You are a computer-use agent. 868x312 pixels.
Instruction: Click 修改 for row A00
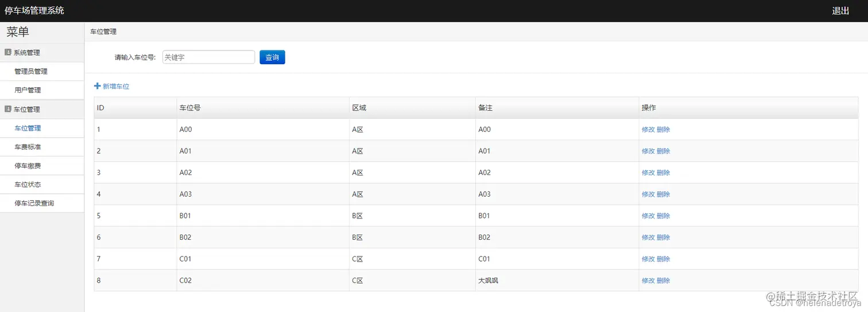point(648,130)
